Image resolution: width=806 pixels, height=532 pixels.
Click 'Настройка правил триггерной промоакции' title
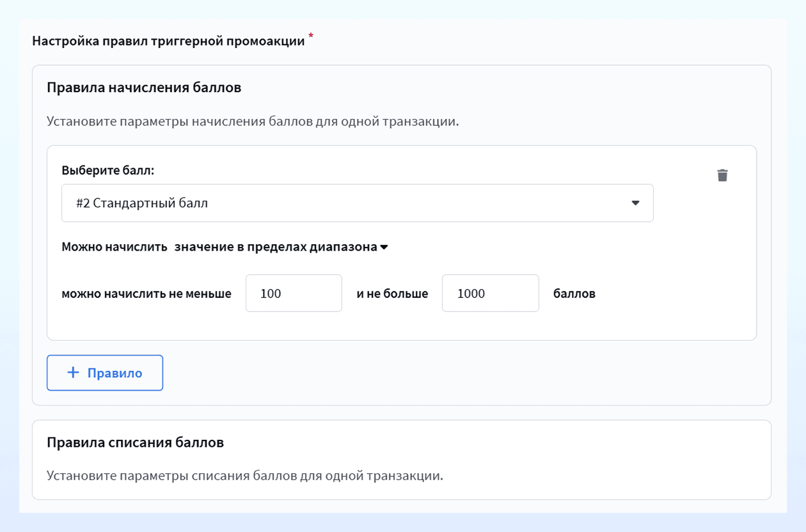[168, 42]
